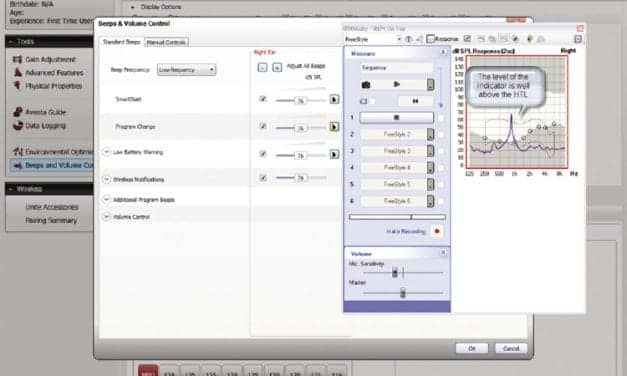Screen dimensions: 627x376
Task: Toggle the Low Battery Warning checkbox
Action: 263,154
